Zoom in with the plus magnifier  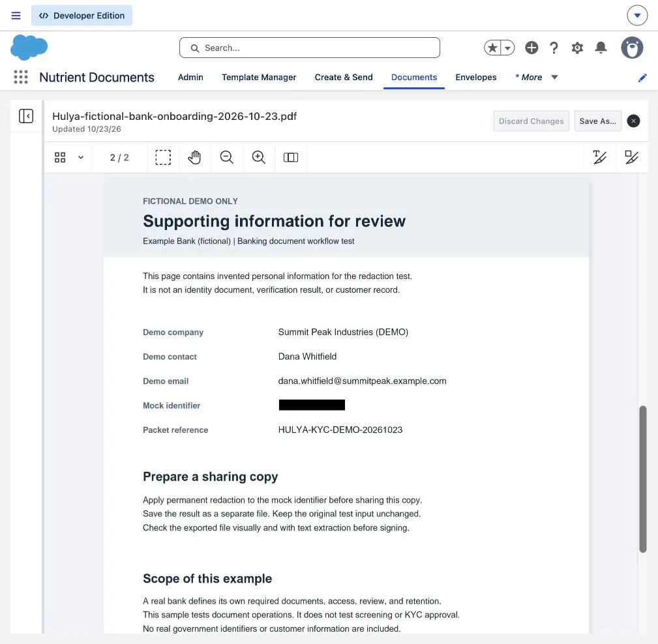click(258, 157)
